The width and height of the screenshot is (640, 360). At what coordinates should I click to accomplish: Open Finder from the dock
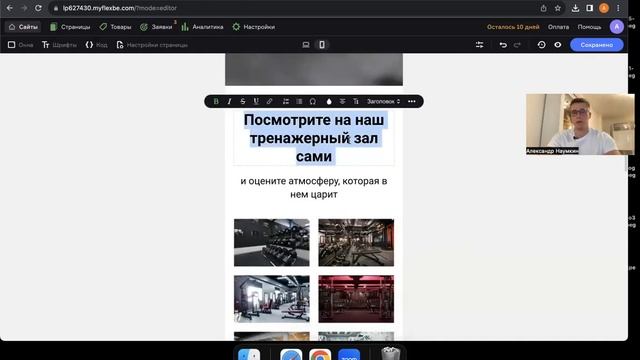click(249, 355)
